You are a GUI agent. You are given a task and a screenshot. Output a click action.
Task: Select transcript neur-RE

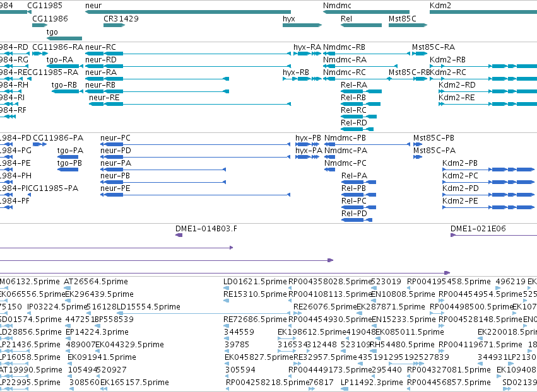(104, 98)
